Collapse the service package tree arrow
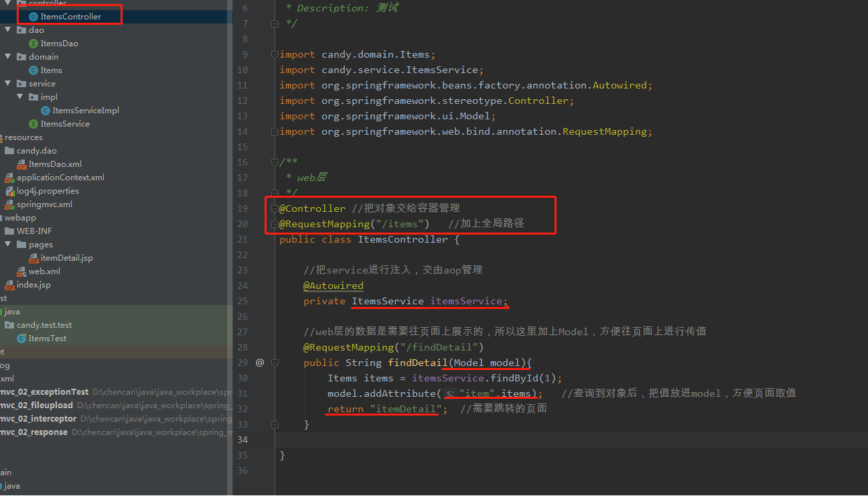 [x=7, y=84]
